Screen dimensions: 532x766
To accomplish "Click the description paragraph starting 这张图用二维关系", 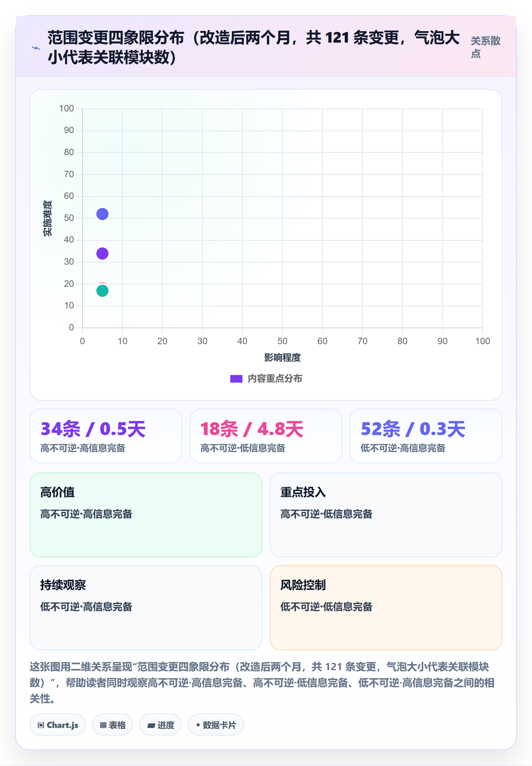I will click(x=262, y=683).
